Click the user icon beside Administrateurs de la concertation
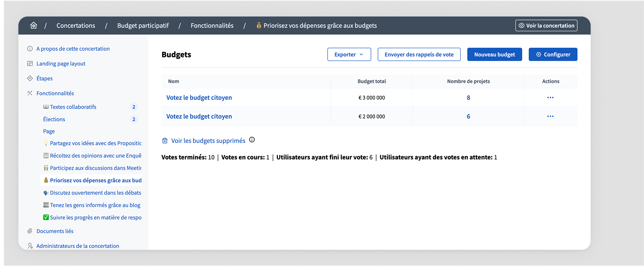Screen dimensions: 644x270 [x=30, y=246]
